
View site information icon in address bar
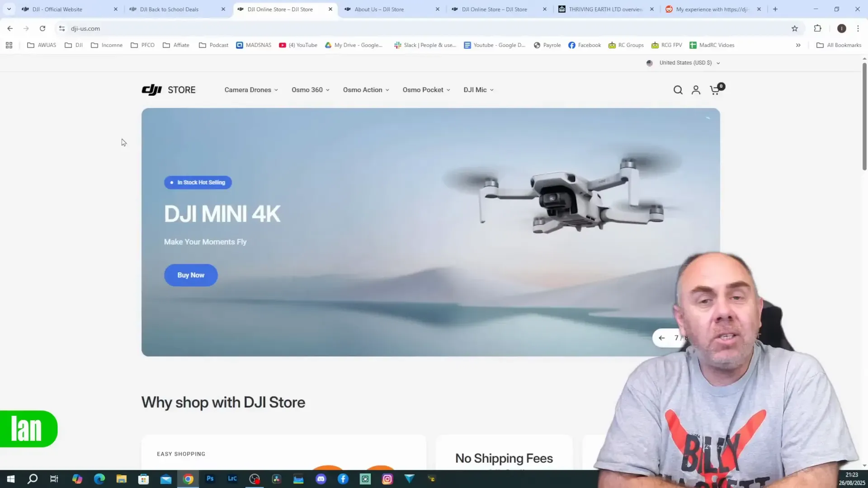pos(62,28)
